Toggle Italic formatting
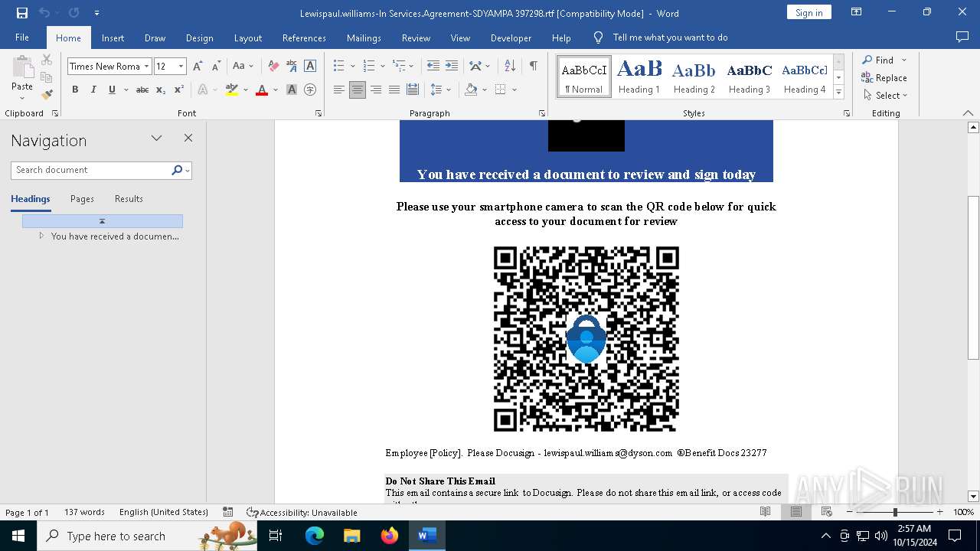The image size is (980, 551). [93, 90]
